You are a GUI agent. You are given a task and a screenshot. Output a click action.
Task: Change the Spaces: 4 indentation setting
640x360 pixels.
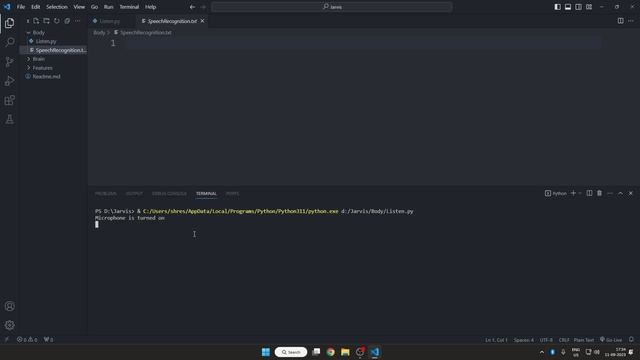click(x=524, y=340)
